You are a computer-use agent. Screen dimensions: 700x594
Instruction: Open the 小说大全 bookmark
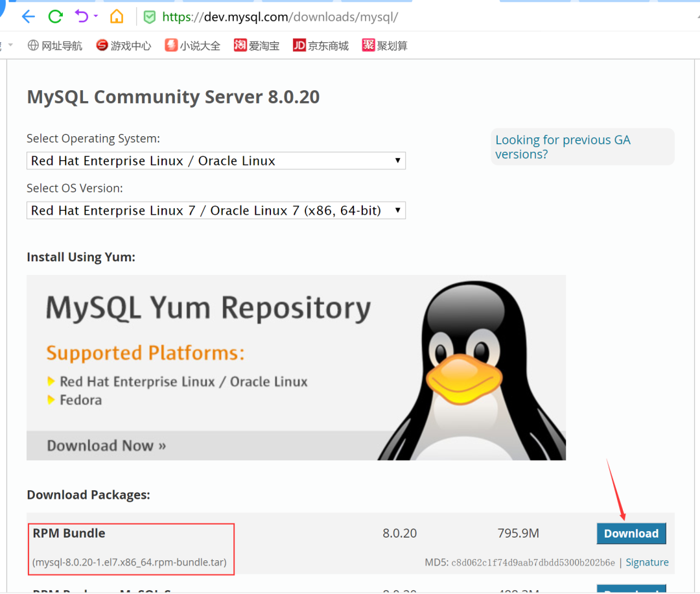coord(192,45)
